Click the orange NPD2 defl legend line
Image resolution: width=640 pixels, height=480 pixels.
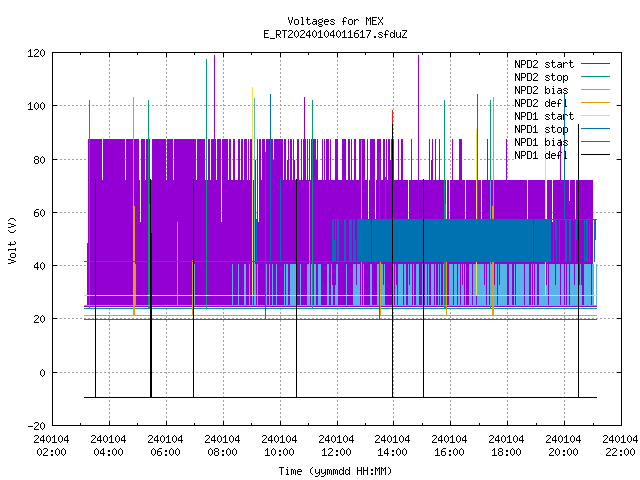(x=595, y=102)
